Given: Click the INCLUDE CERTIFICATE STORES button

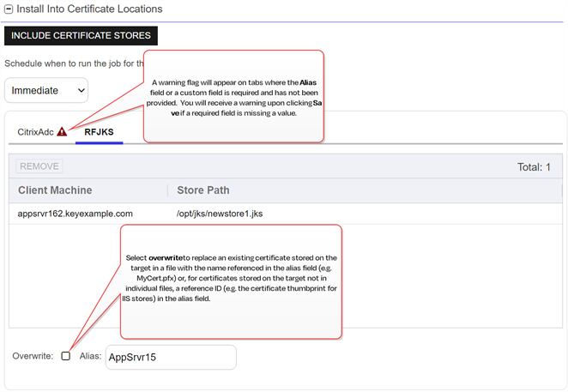Looking at the screenshot, I should 82,36.
